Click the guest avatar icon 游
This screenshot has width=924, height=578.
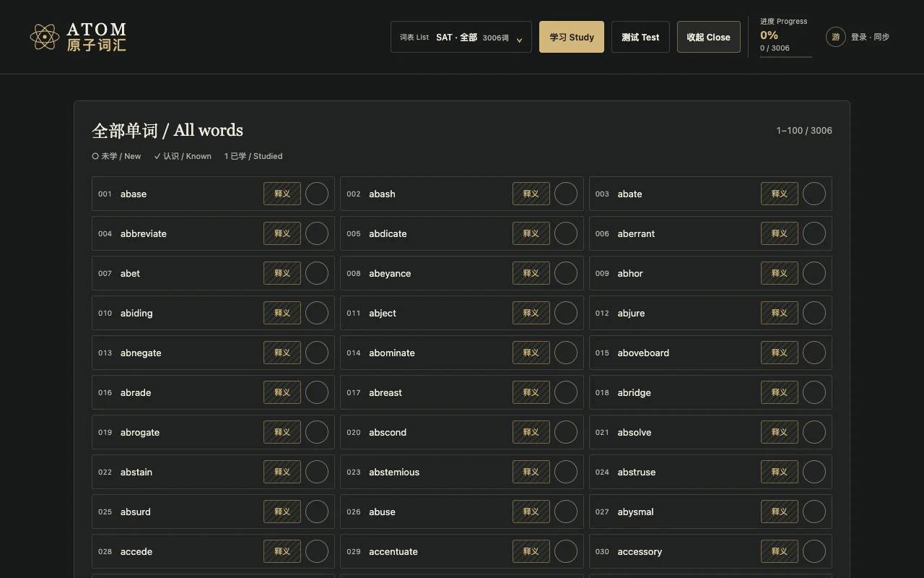[x=836, y=37]
